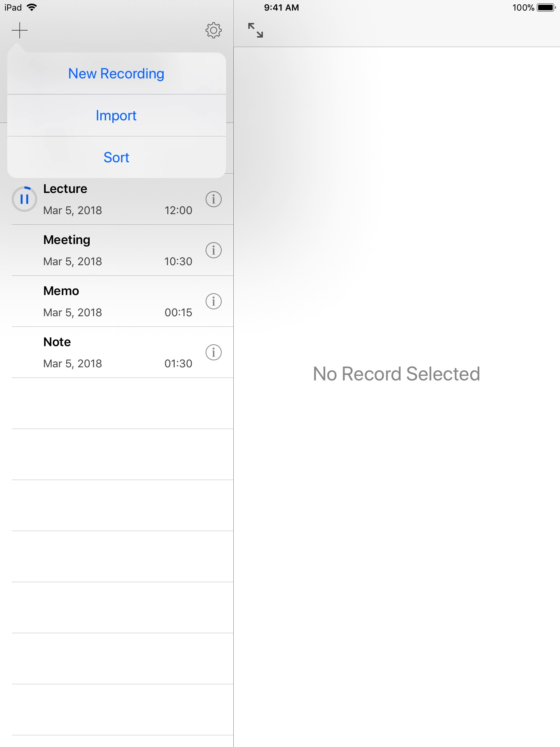Screen dimensions: 560x747
Task: Click Mar 5, 2018 date under Memo
Action: [x=73, y=313]
